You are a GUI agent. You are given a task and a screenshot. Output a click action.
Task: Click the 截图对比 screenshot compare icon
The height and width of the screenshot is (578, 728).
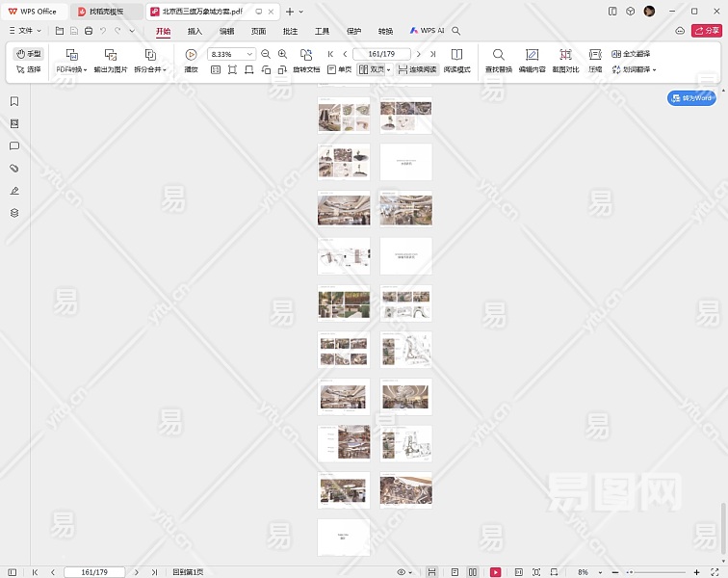click(x=565, y=55)
